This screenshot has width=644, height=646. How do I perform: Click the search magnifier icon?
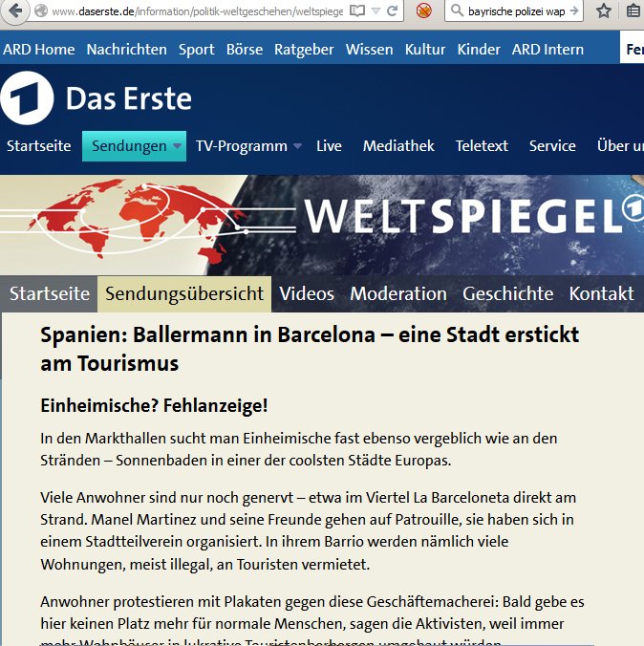(457, 11)
